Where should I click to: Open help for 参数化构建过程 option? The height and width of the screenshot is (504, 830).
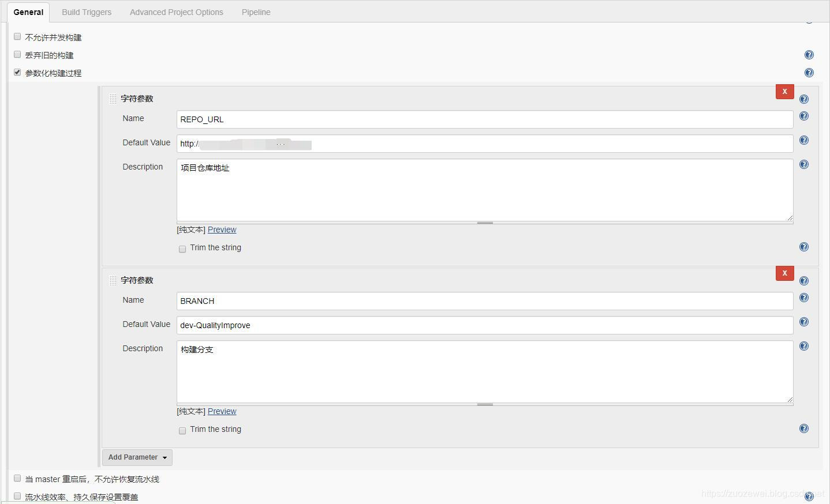(x=809, y=73)
